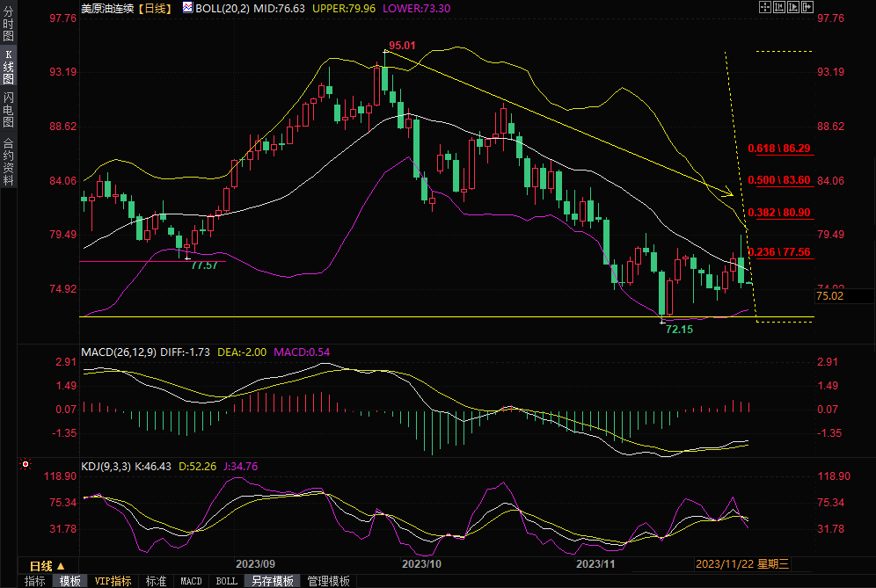Viewport: 876px width, 588px height.
Task: Click 另存模板 to save template
Action: 273,581
